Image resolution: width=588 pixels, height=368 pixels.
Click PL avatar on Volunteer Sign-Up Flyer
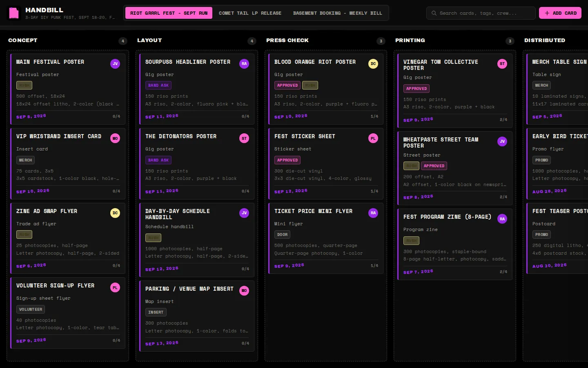point(115,287)
